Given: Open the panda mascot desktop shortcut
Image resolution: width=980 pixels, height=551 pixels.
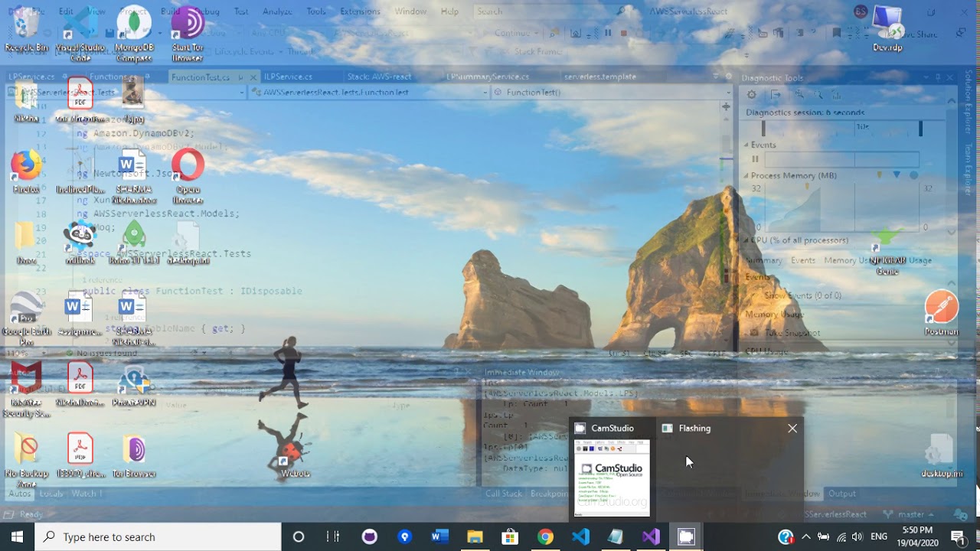Looking at the screenshot, I should (x=80, y=242).
